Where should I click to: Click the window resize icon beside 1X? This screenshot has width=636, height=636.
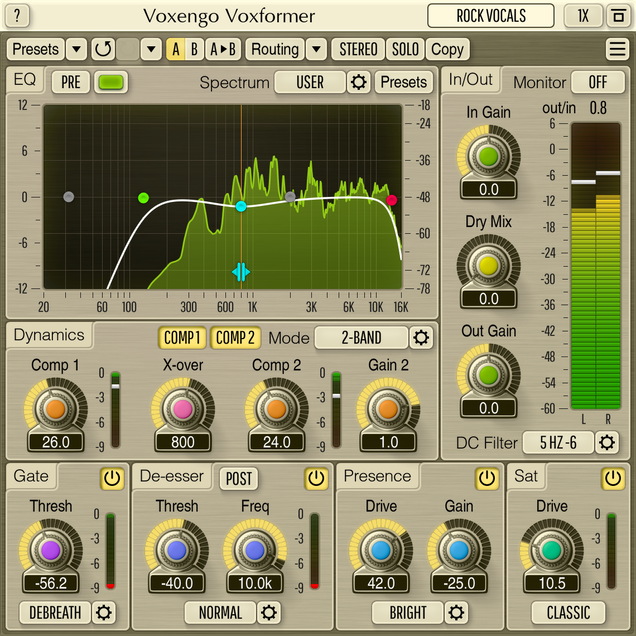[618, 16]
